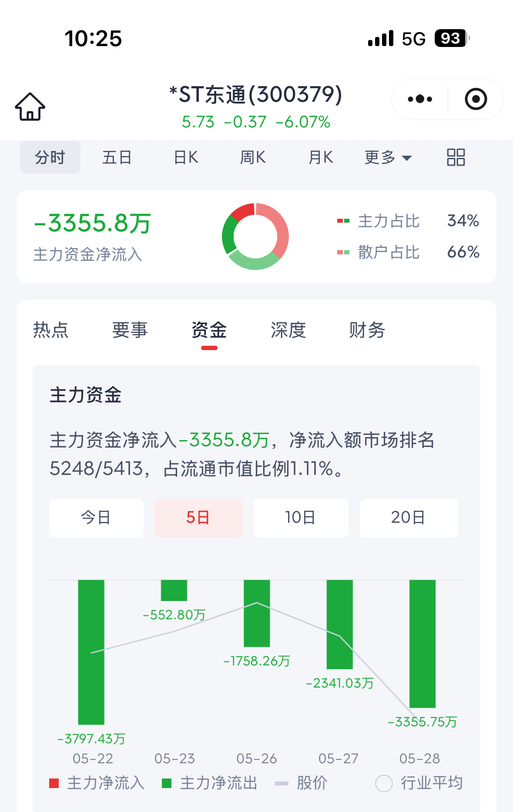The image size is (513, 812).
Task: Tap the 66% 散户占比 value
Action: (x=463, y=252)
